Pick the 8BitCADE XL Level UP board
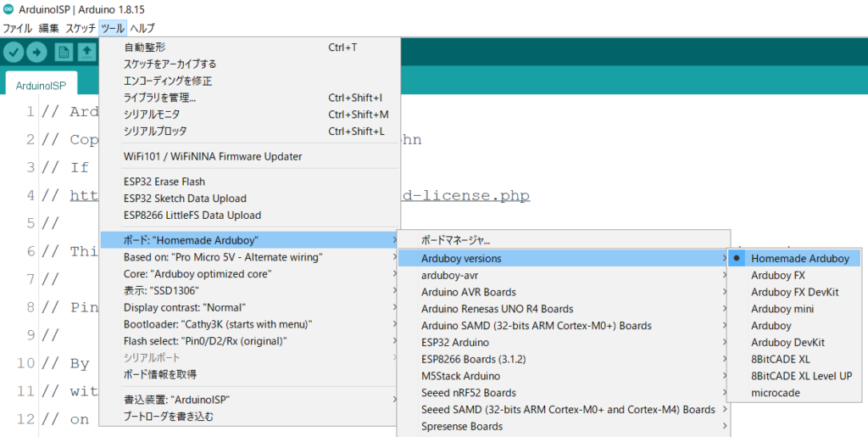 pos(801,376)
